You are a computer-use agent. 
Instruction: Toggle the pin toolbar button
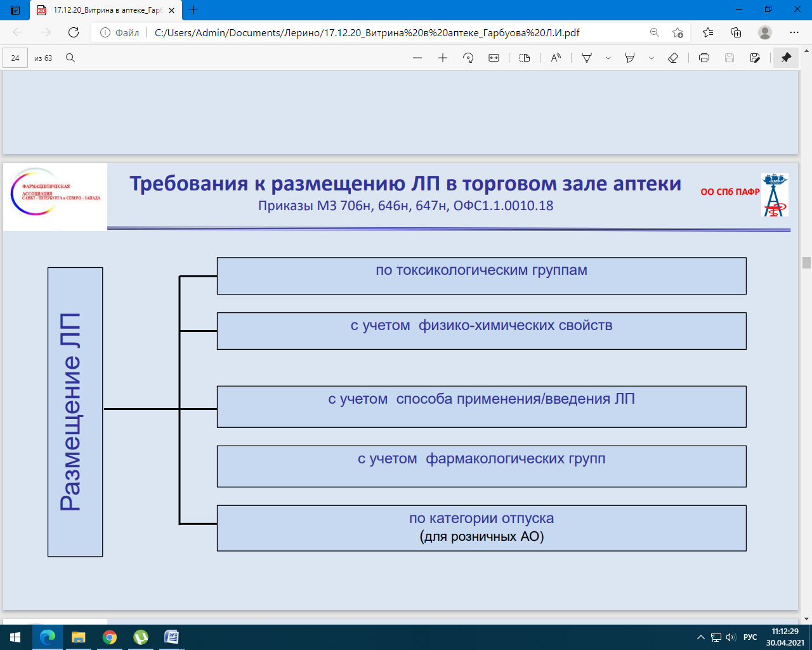click(786, 58)
